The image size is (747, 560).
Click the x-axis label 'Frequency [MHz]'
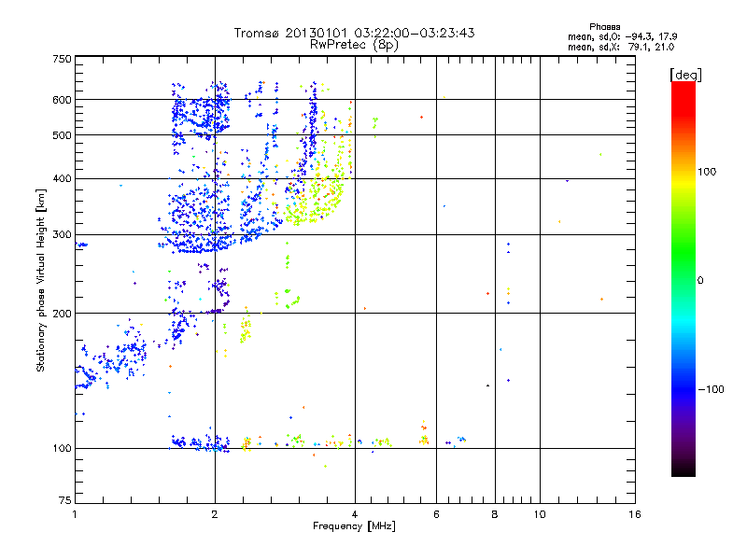pos(354,526)
